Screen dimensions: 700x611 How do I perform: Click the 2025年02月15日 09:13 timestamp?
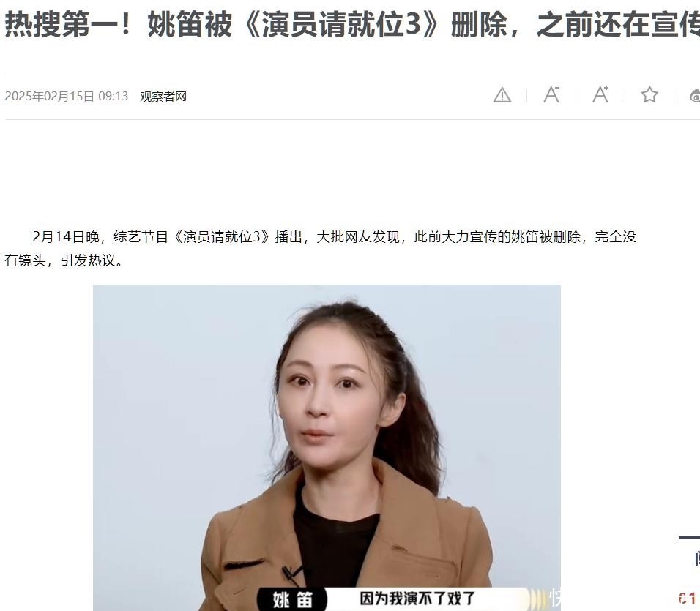[67, 97]
